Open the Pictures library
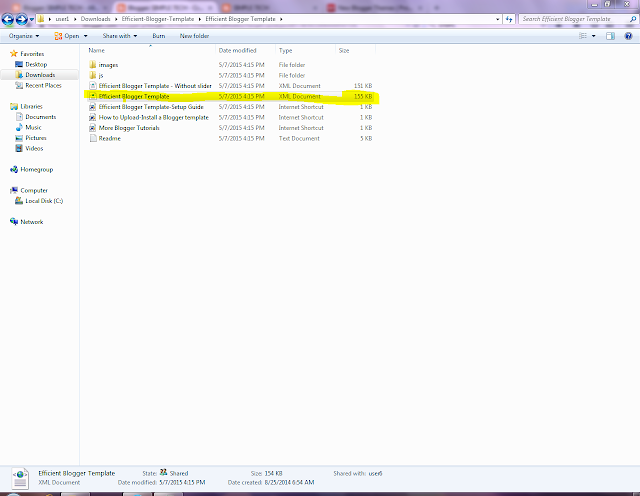 [36, 138]
